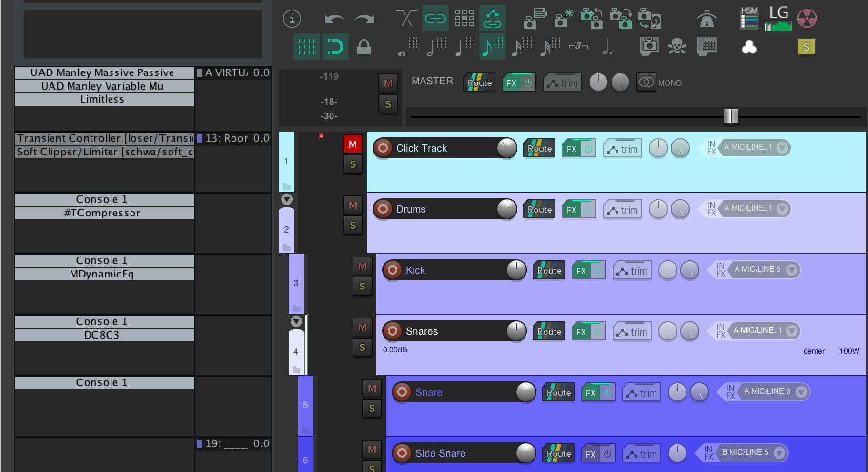Viewport: 868px width, 472px height.
Task: Click the master volume fader handle
Action: [x=731, y=116]
